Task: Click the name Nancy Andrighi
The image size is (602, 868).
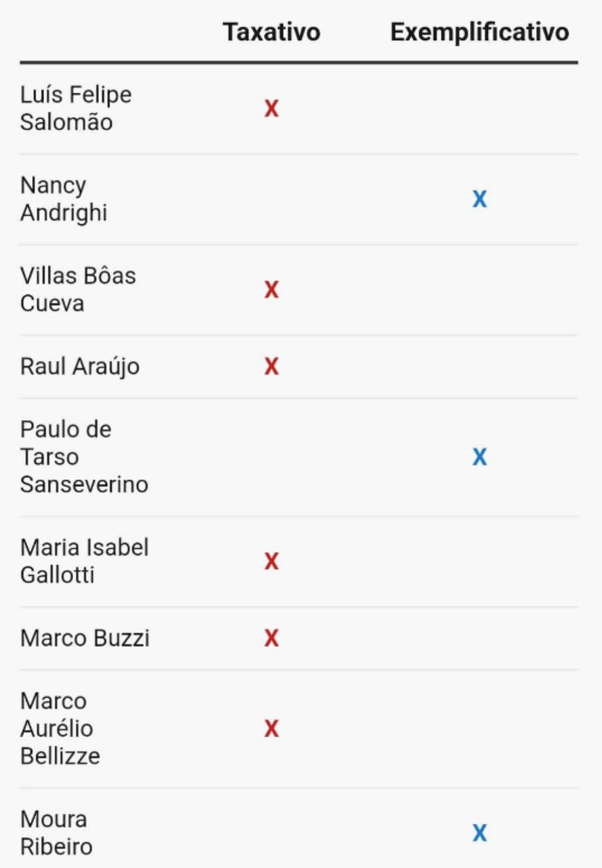Action: (x=64, y=199)
